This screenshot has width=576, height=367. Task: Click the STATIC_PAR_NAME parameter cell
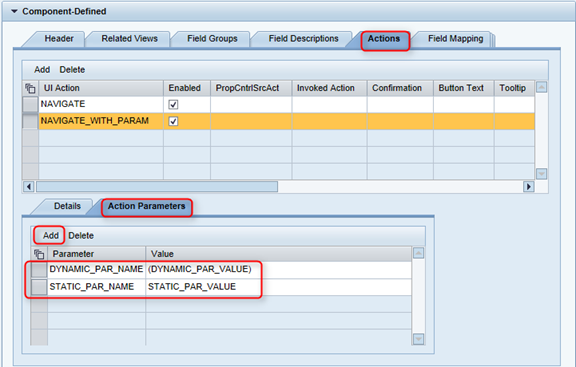(x=97, y=287)
